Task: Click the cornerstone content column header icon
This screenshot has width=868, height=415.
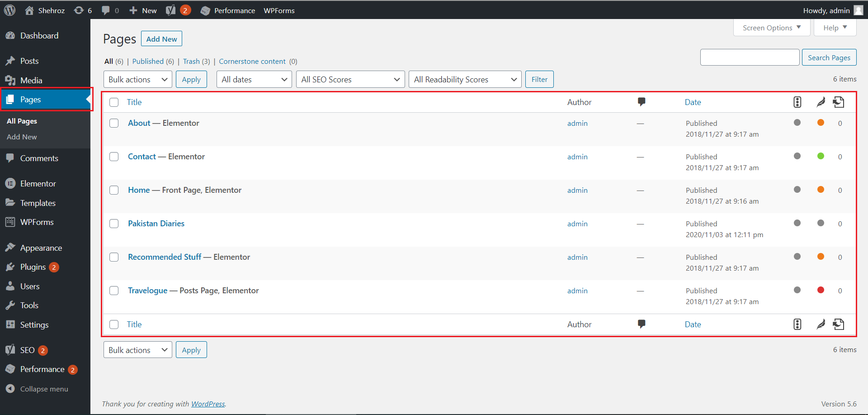Action: point(838,102)
